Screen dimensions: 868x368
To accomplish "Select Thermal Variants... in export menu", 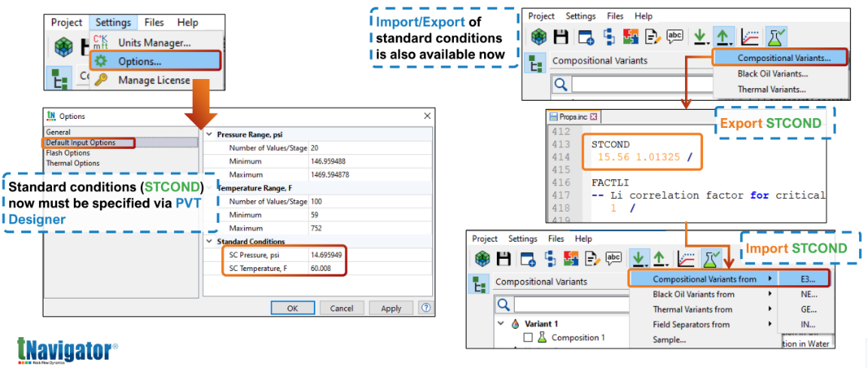I will click(x=772, y=89).
